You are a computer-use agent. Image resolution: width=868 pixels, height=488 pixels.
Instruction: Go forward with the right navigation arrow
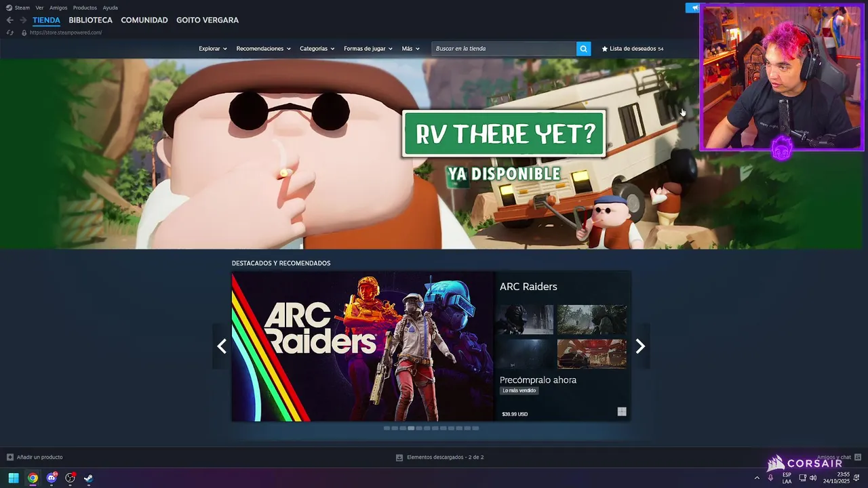(22, 20)
